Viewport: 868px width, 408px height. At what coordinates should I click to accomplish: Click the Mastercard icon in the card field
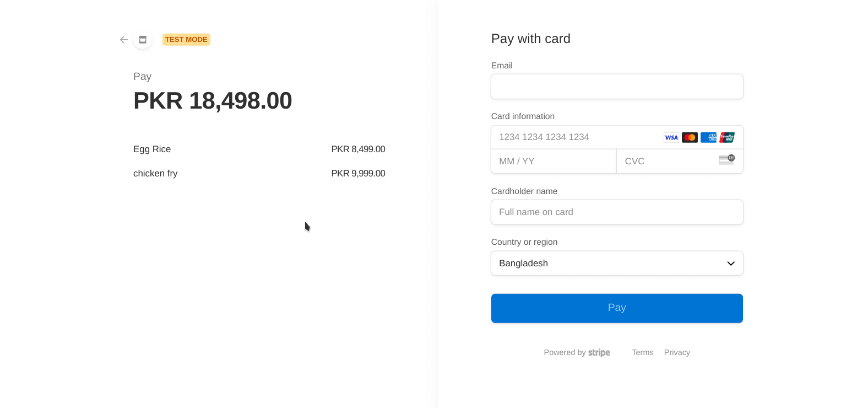click(690, 137)
